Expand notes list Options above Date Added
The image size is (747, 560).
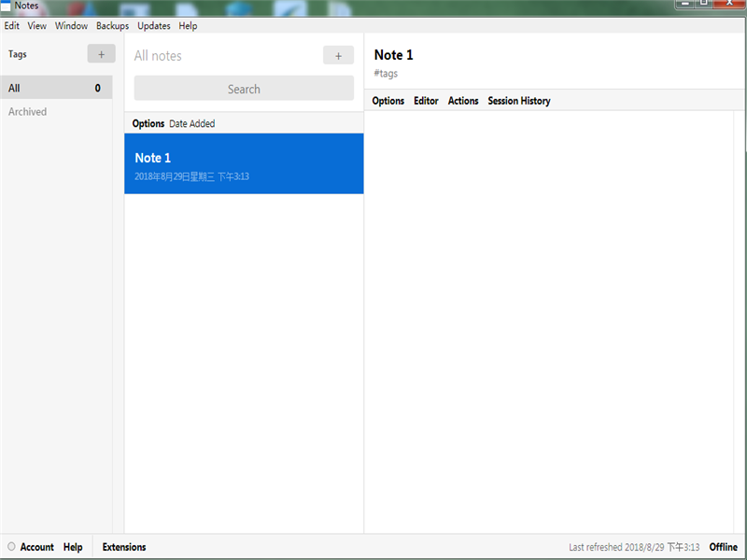coord(148,123)
